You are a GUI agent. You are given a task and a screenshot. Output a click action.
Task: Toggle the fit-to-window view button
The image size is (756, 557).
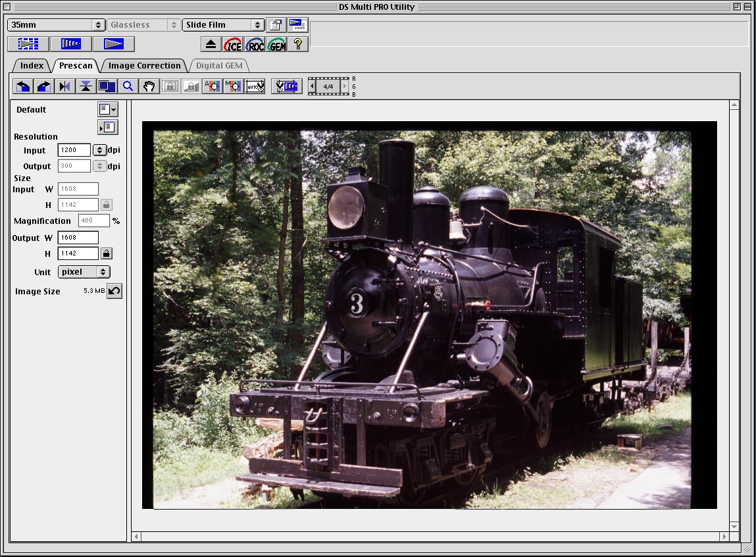(x=106, y=86)
